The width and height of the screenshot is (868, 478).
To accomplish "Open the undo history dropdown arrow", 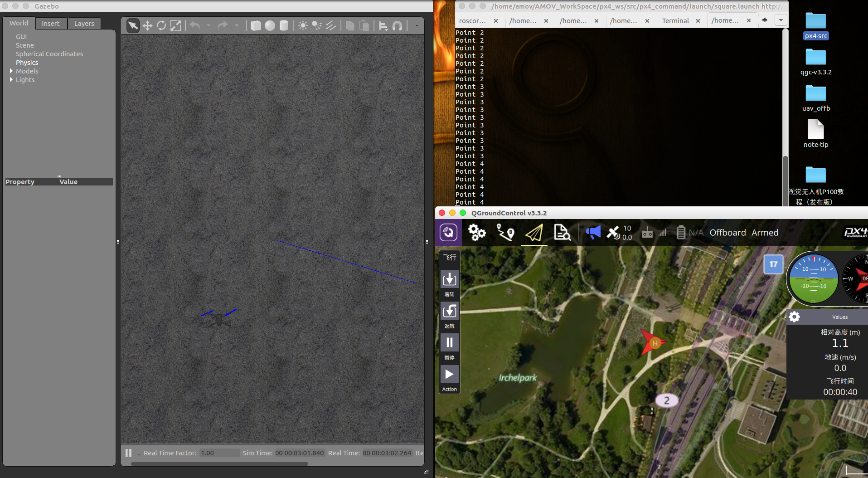I will pos(209,25).
